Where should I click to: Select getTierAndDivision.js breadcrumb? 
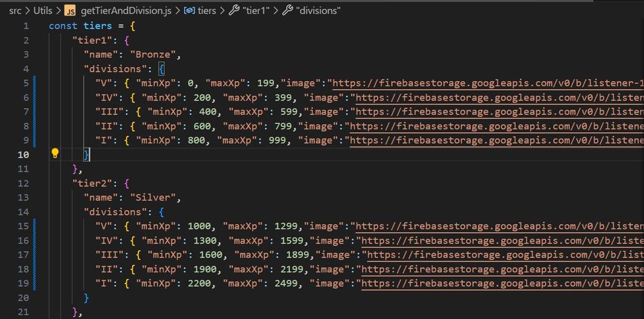(126, 11)
